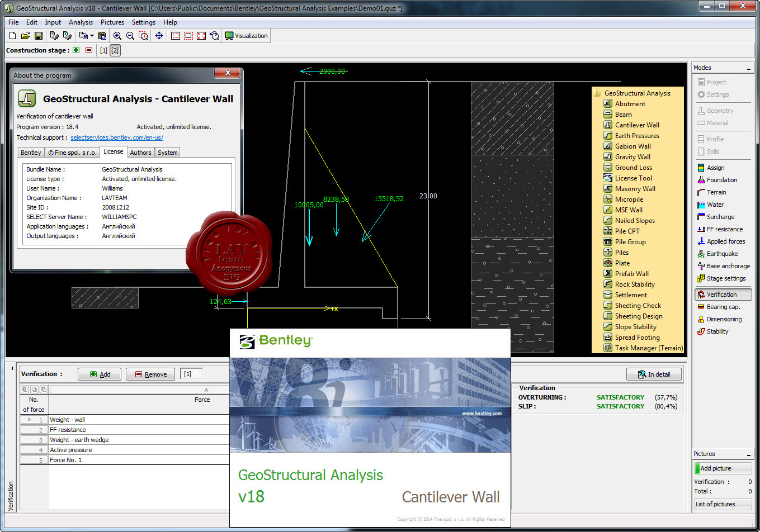Select Terrain mode
This screenshot has width=760, height=532.
716,192
